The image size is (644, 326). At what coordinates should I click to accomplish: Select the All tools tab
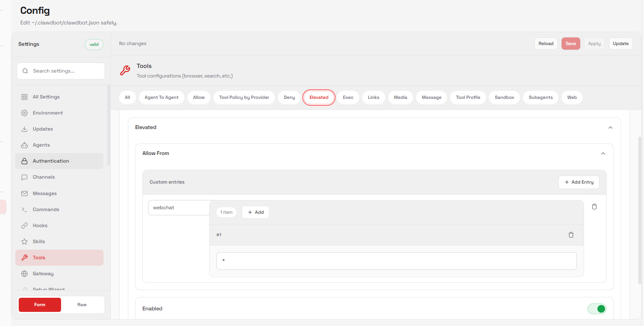128,97
